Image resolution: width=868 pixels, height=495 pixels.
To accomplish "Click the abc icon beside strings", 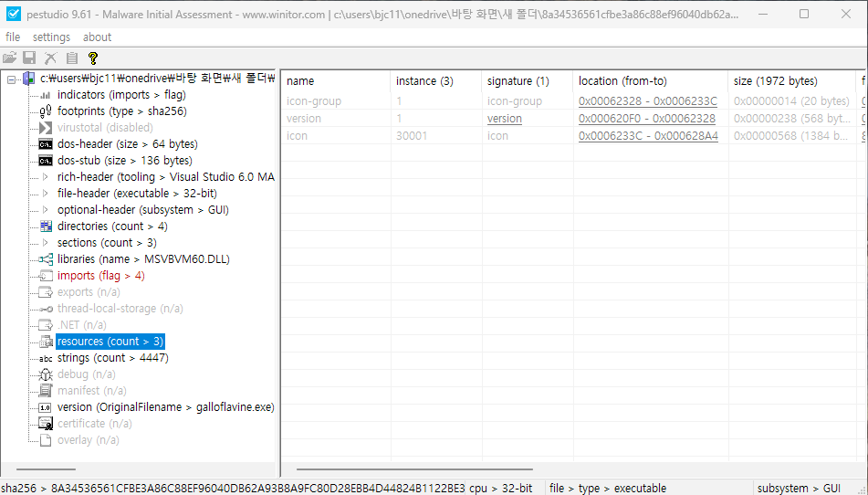I will click(46, 358).
